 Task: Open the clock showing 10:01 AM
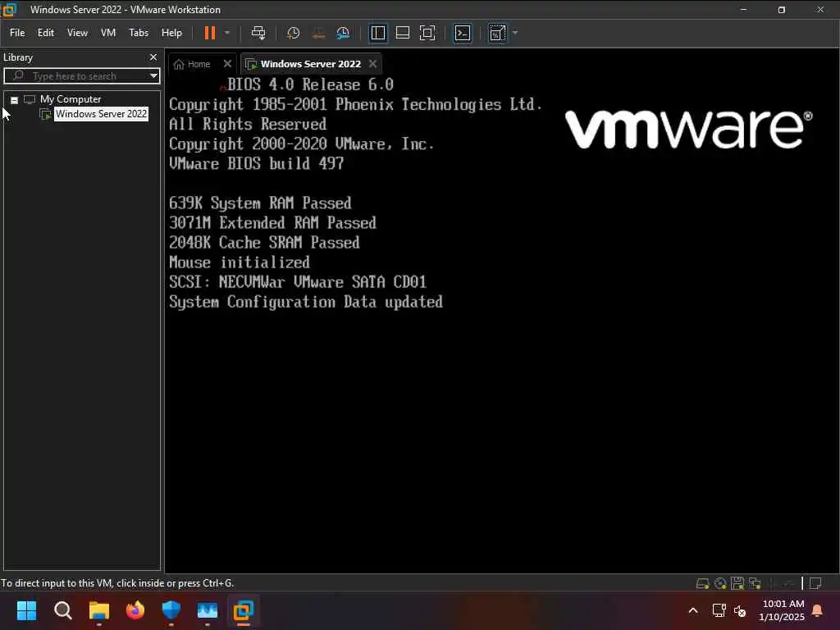click(x=782, y=610)
